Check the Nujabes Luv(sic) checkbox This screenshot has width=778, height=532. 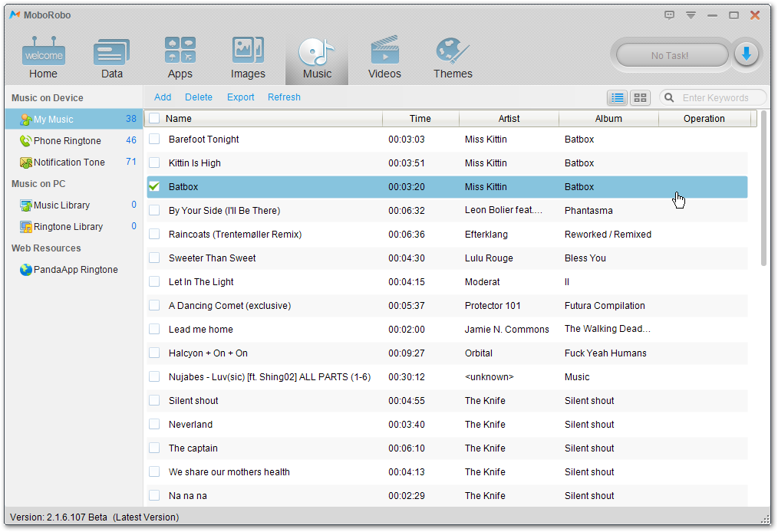pyautogui.click(x=154, y=377)
